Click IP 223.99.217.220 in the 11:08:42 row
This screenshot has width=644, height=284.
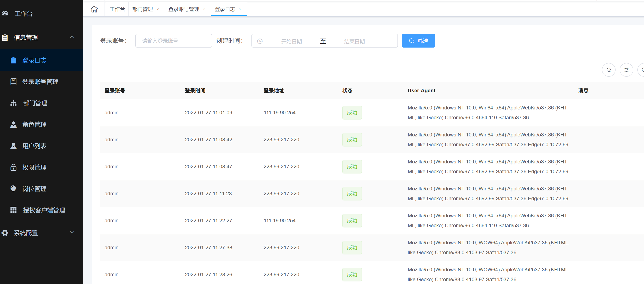click(281, 139)
